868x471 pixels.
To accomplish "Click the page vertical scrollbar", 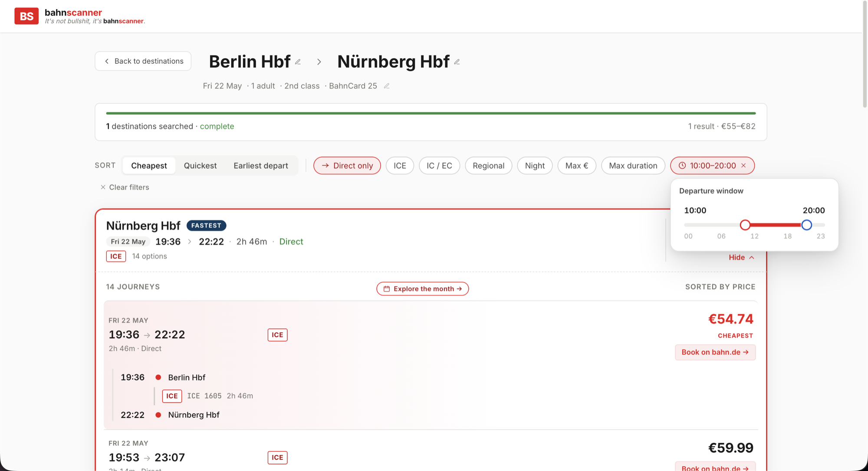I will click(x=865, y=54).
